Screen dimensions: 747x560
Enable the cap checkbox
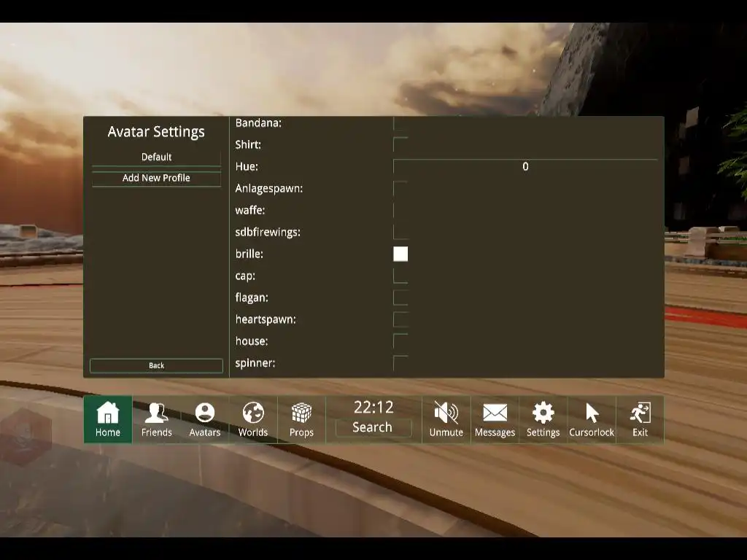400,276
